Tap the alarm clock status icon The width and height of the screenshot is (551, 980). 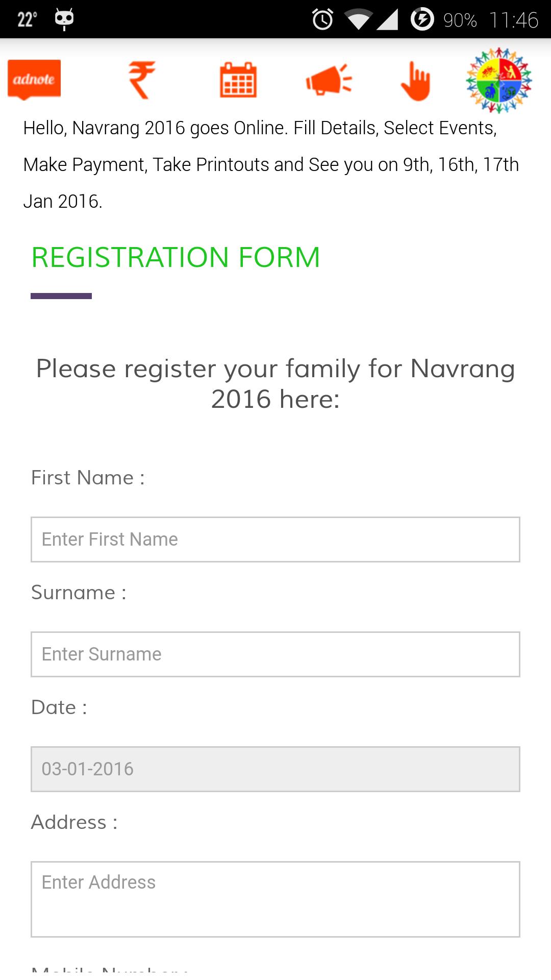[x=322, y=19]
